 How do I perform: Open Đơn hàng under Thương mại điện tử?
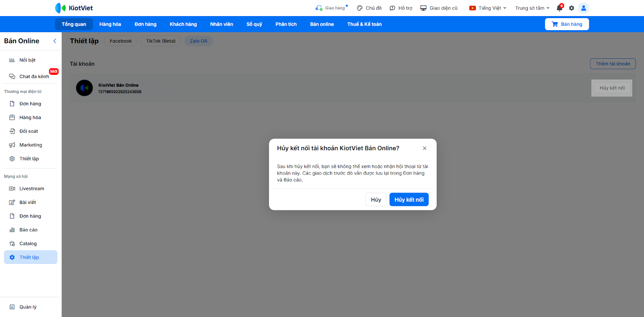pos(31,104)
